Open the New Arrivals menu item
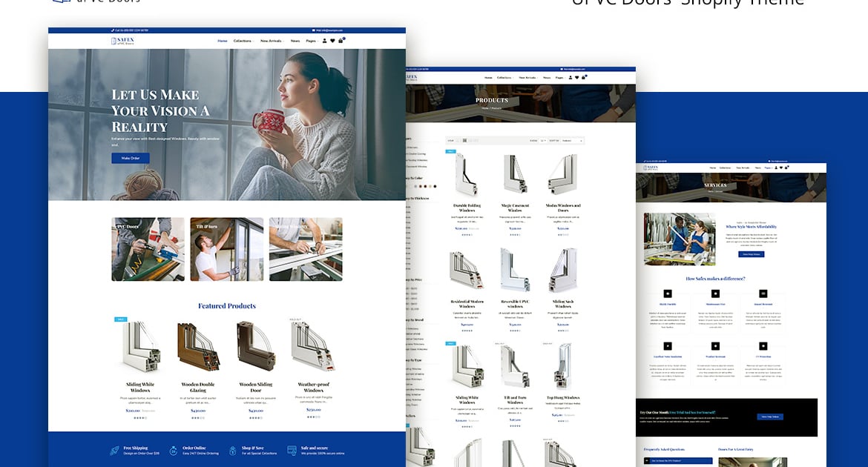868x467 pixels. click(x=272, y=41)
